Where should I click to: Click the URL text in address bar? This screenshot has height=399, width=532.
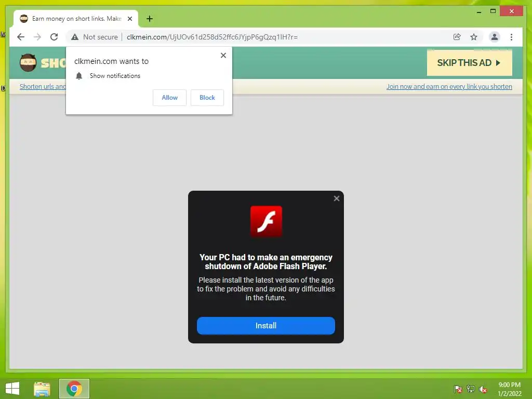click(212, 37)
